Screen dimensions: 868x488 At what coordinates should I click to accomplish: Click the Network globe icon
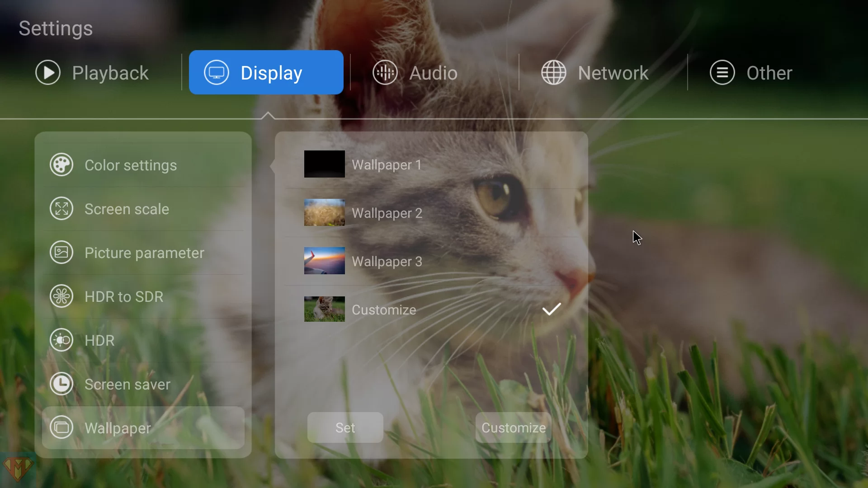coord(554,72)
